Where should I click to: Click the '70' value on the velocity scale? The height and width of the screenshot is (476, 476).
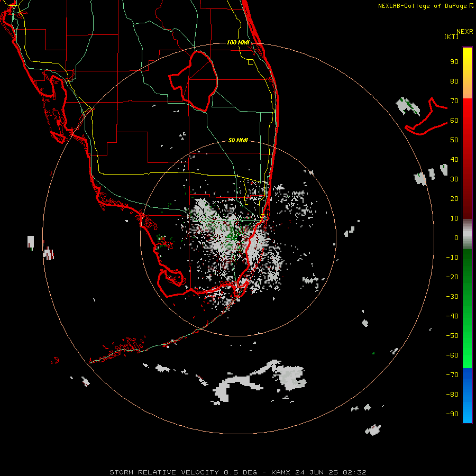[x=454, y=101]
